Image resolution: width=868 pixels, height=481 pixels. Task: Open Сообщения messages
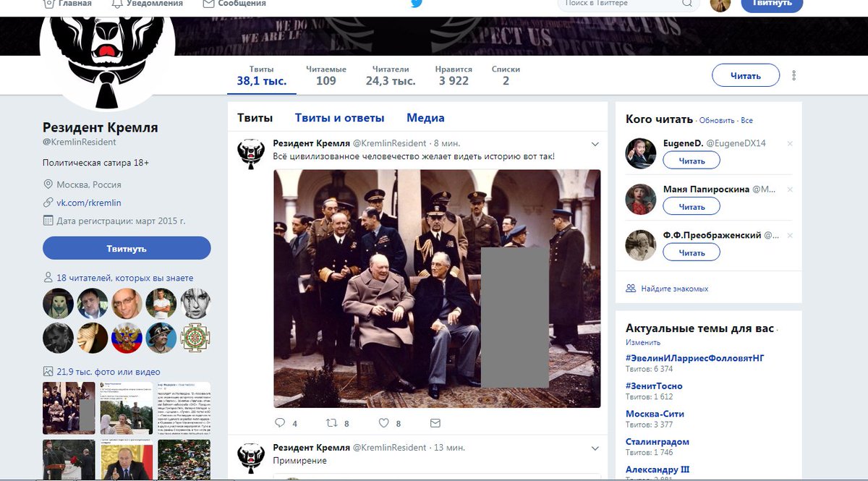234,4
